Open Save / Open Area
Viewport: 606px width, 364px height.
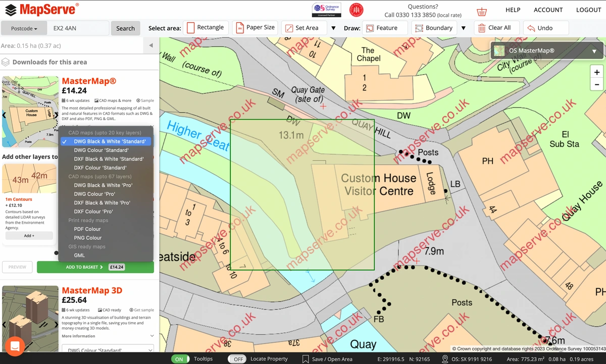click(x=327, y=359)
